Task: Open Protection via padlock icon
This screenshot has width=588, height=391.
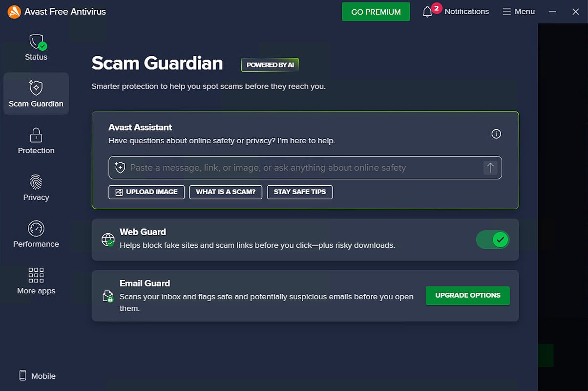Action: [36, 135]
